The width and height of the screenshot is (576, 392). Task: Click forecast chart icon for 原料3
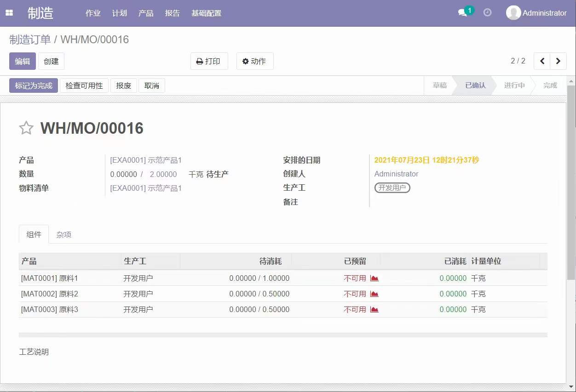click(374, 310)
